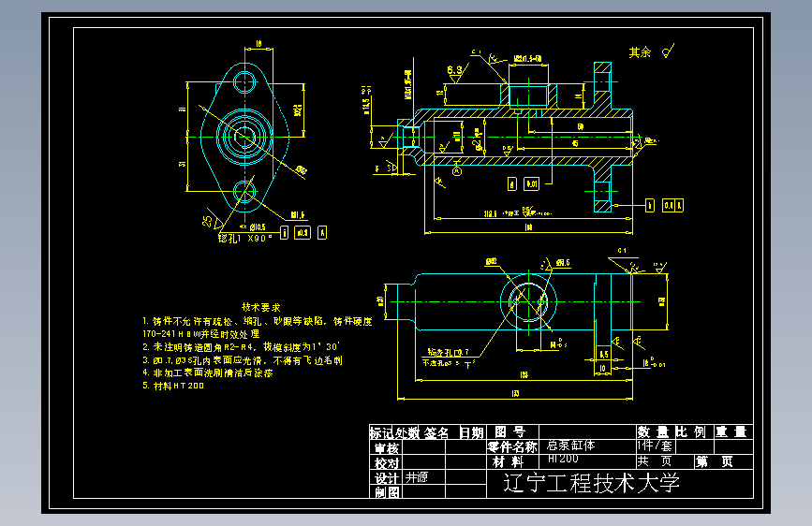Click the '1件/套' quantity value
This screenshot has height=526, width=812.
click(654, 446)
